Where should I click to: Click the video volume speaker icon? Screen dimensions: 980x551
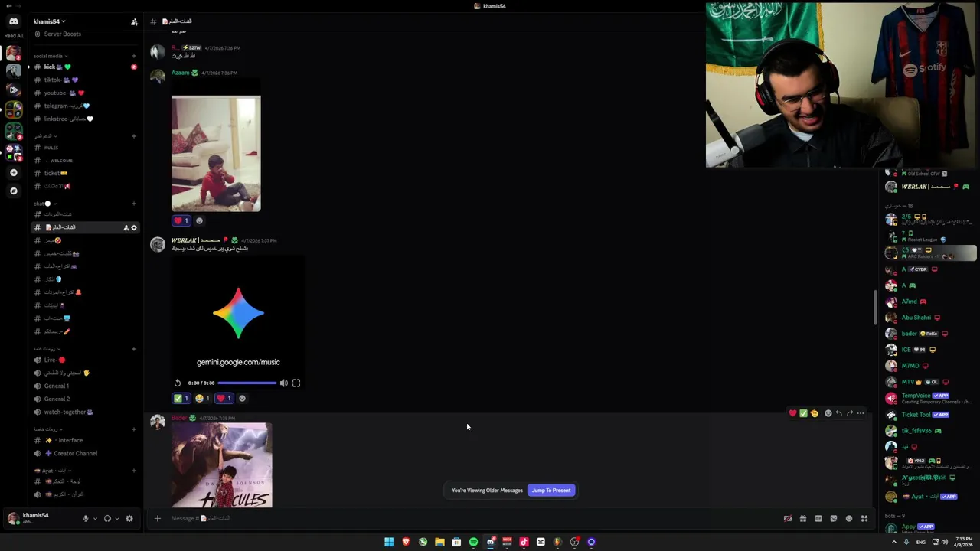click(x=283, y=383)
